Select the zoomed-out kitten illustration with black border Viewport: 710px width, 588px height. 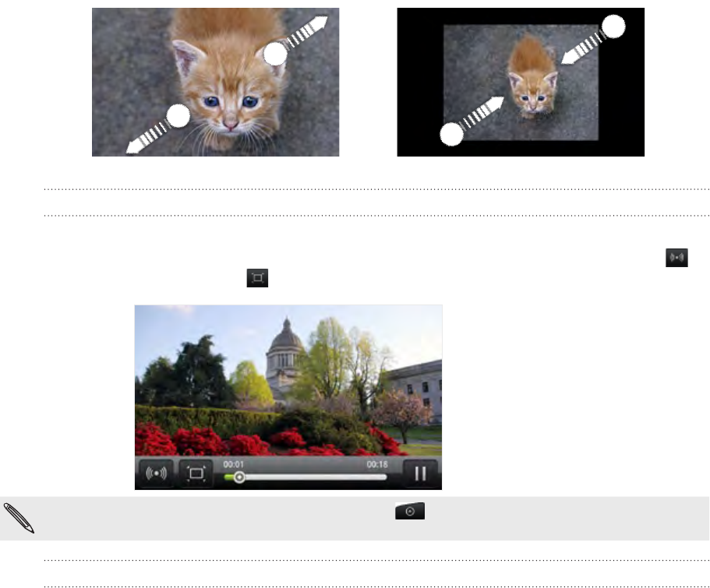click(x=521, y=82)
